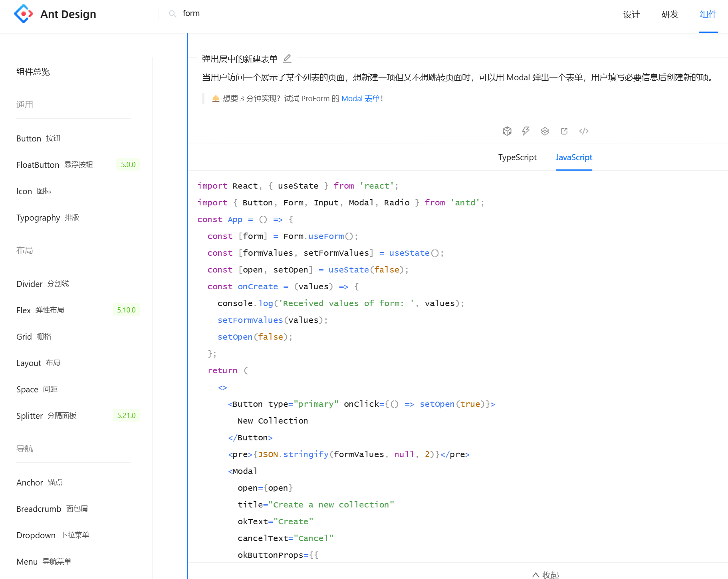
Task: Open Button 按钮 sidebar item
Action: [38, 138]
